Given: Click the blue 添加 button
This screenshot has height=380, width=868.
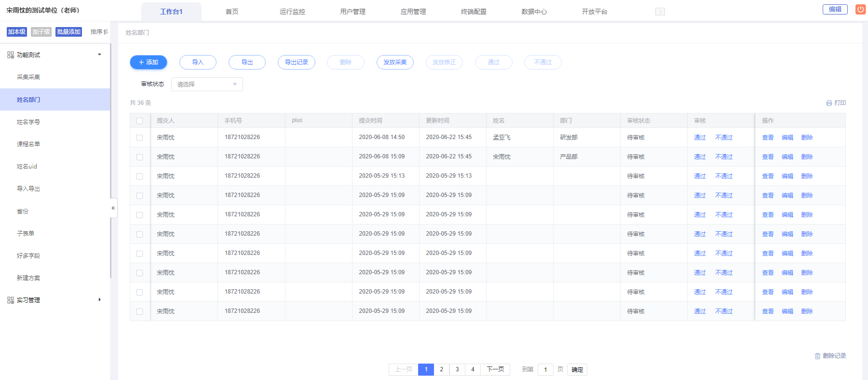Looking at the screenshot, I should tap(149, 62).
